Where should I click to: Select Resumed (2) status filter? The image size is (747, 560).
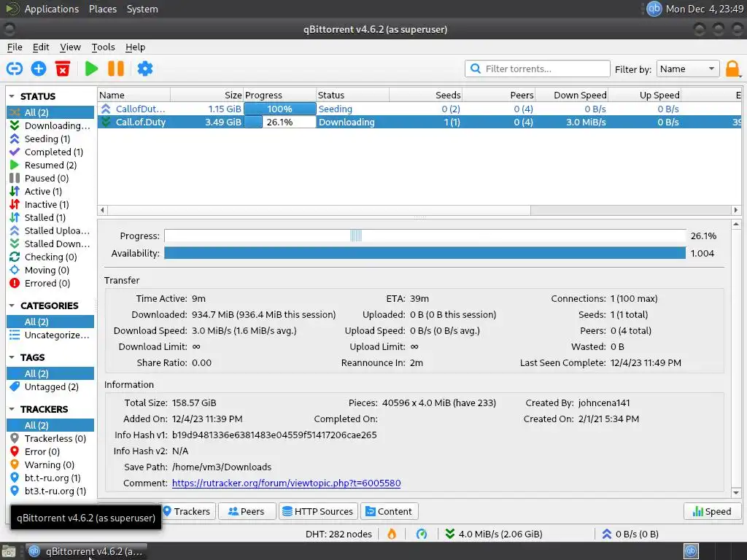click(50, 165)
